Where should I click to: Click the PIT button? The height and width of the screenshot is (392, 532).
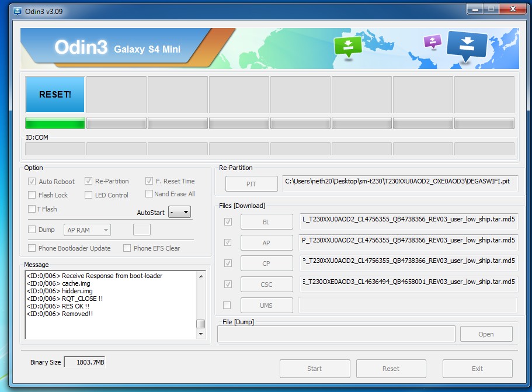pos(252,183)
